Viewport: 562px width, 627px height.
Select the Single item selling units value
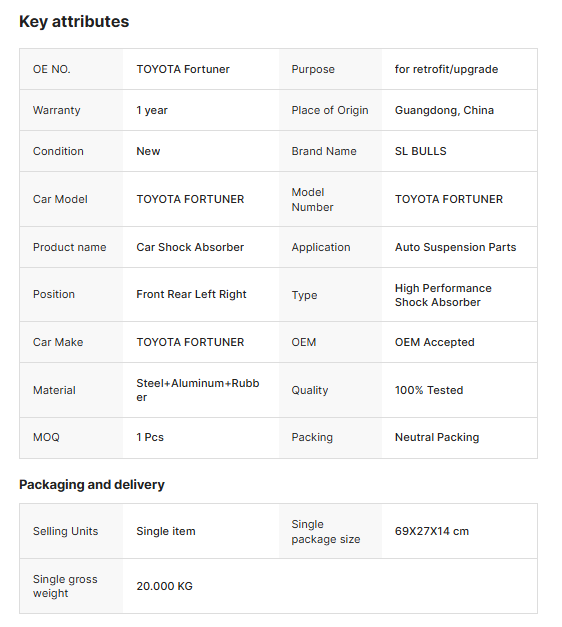coord(166,531)
